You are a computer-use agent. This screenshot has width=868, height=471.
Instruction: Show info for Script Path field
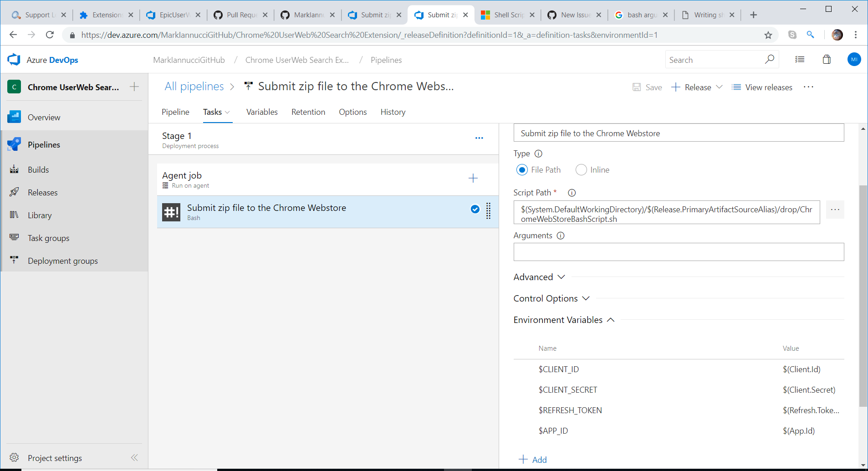pyautogui.click(x=572, y=193)
